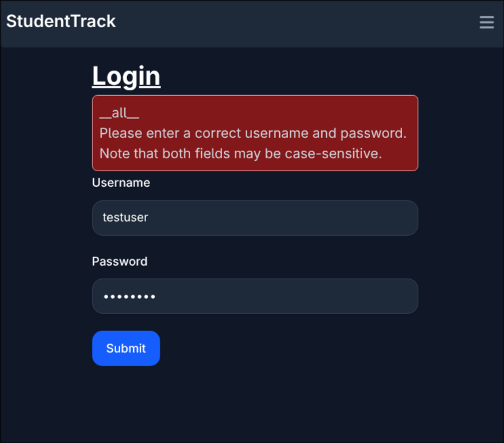Click blank space right of Submit button
The width and height of the screenshot is (504, 443).
285,349
